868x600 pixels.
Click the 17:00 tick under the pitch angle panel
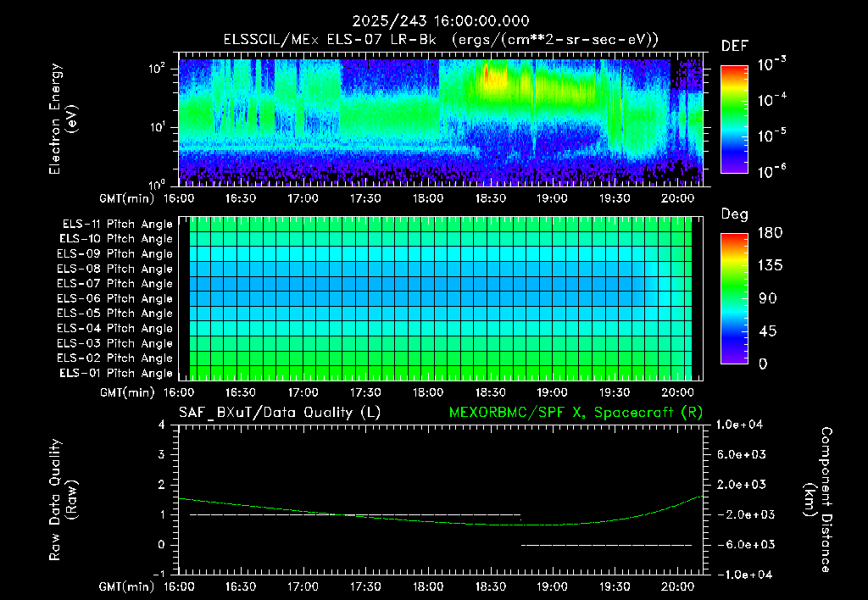(303, 392)
